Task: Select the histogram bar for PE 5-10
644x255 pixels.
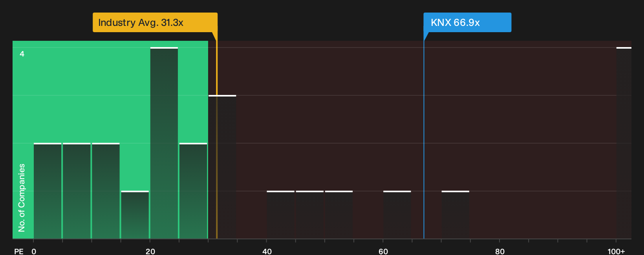Action: (x=77, y=191)
